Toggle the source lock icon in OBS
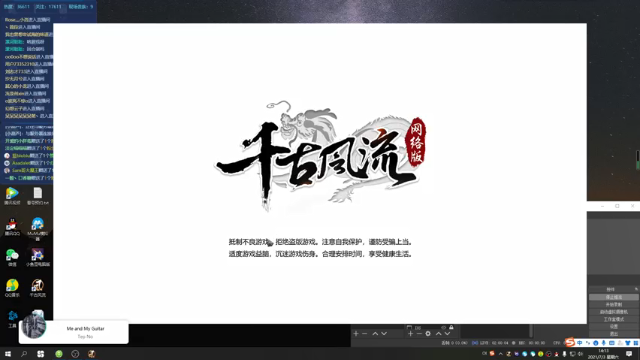The height and width of the screenshot is (360, 640). click(x=451, y=327)
